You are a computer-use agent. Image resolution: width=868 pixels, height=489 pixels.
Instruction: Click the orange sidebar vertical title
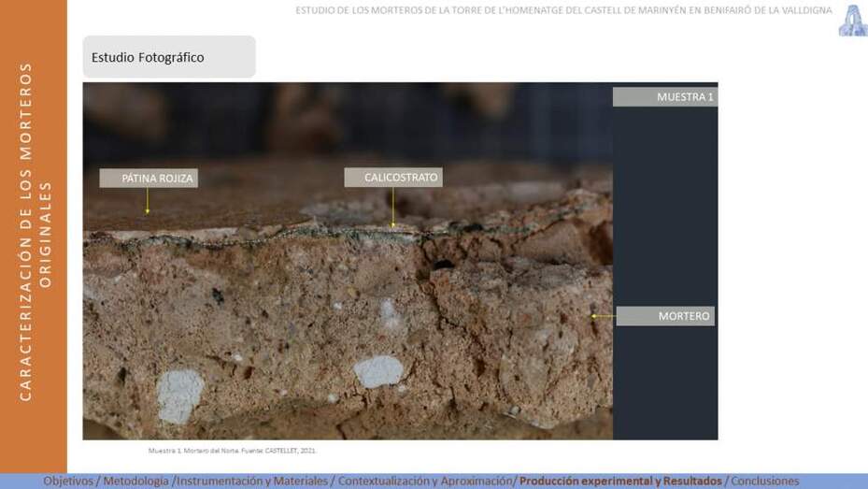pyautogui.click(x=35, y=232)
